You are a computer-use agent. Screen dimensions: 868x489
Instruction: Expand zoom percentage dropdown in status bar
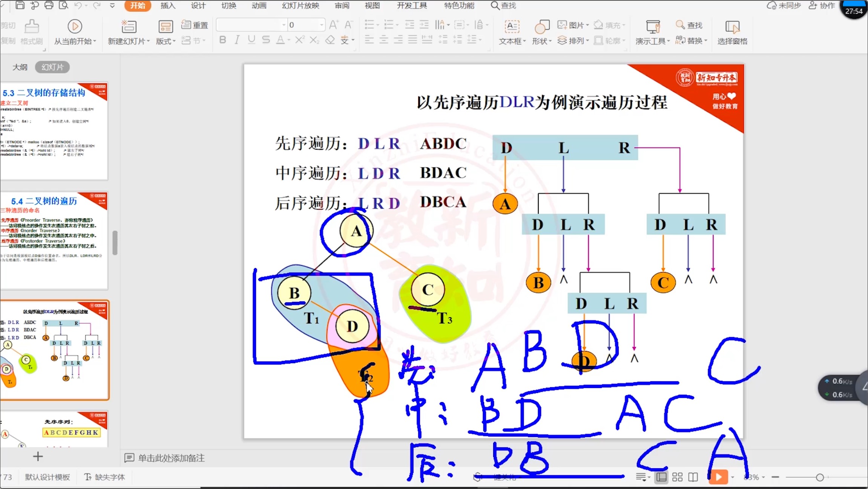tap(764, 477)
